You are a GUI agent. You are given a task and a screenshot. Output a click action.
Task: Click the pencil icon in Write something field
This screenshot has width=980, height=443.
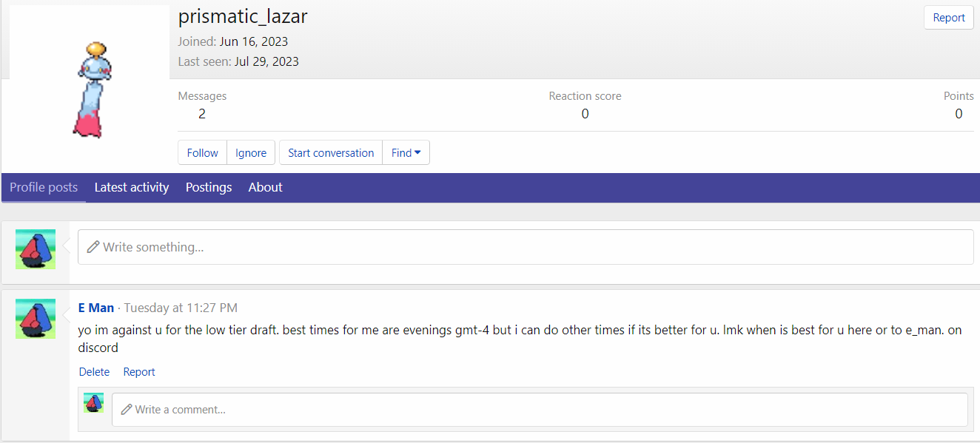93,247
